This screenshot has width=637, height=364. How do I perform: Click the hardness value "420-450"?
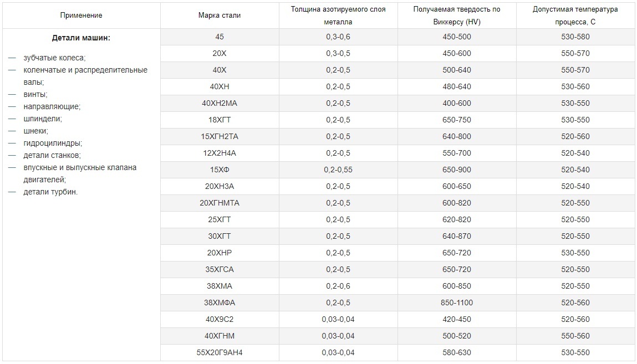(x=457, y=320)
